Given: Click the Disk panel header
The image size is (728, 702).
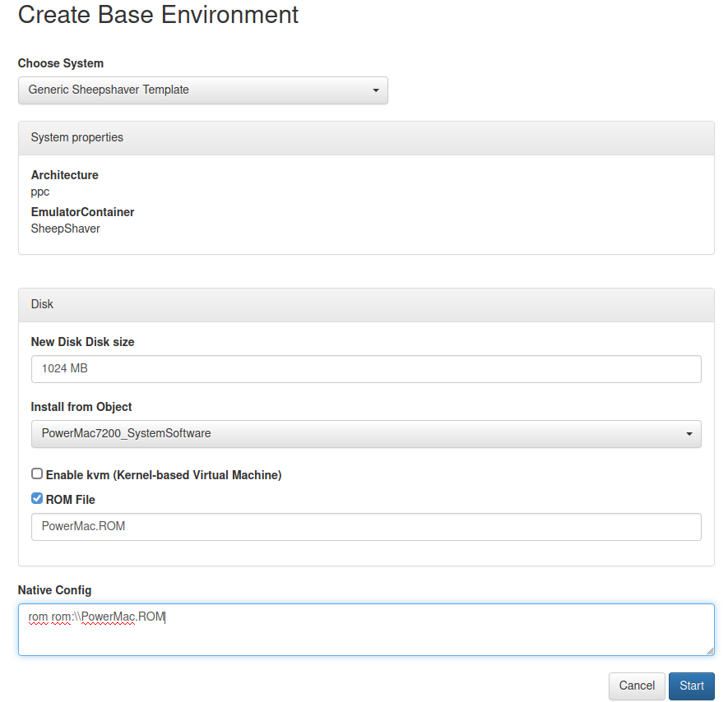Looking at the screenshot, I should 366,305.
